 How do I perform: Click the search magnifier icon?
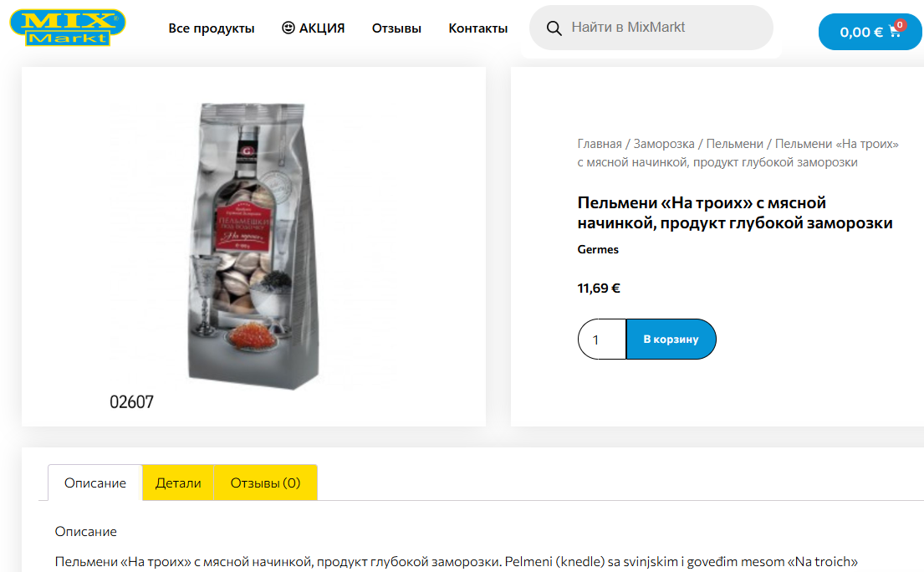[554, 28]
